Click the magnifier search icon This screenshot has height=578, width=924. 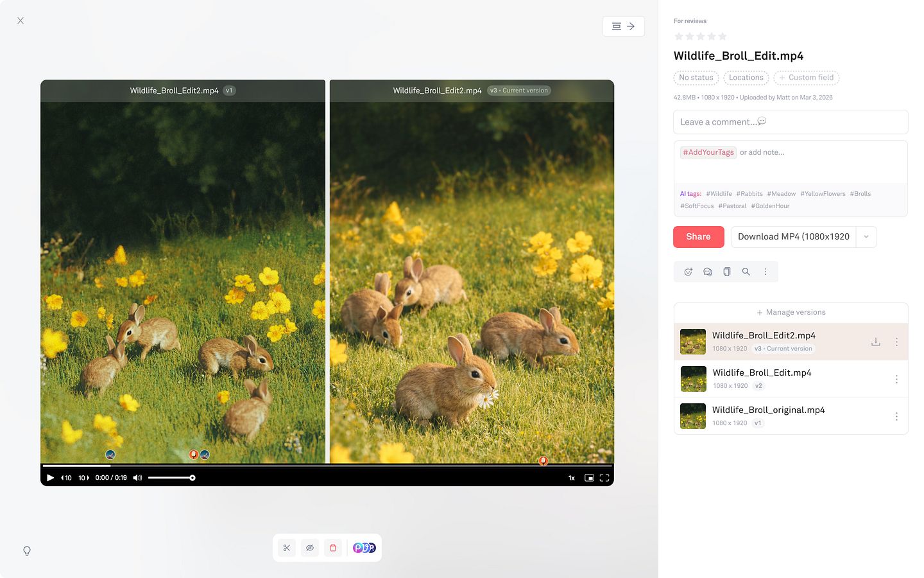746,272
